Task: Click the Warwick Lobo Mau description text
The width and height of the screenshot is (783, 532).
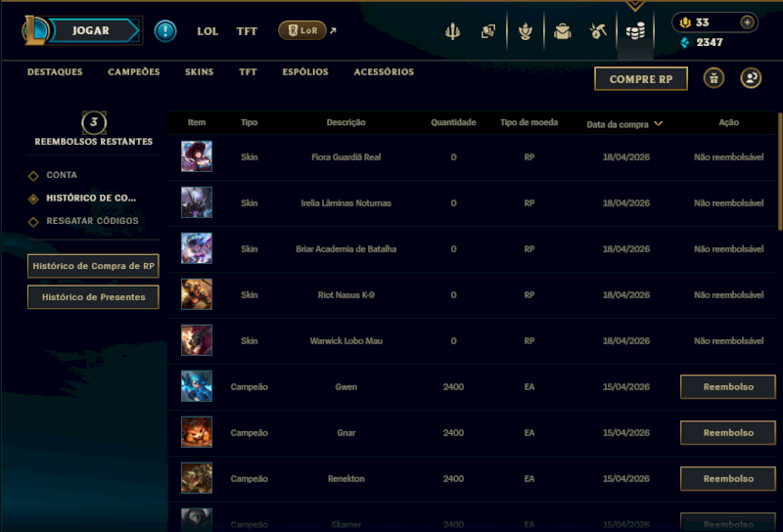Action: coord(346,341)
